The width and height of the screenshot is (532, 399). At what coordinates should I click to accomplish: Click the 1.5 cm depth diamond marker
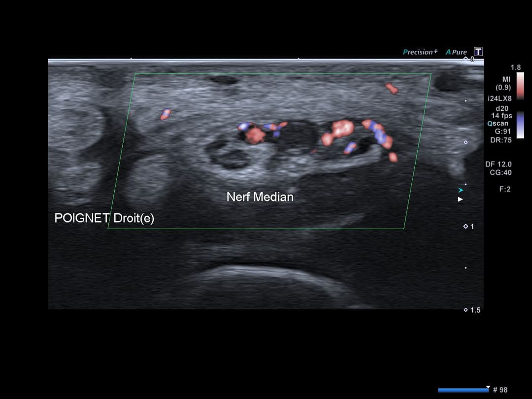(466, 310)
